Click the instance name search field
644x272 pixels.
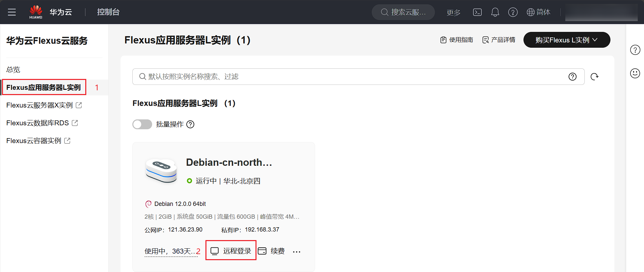coord(358,77)
